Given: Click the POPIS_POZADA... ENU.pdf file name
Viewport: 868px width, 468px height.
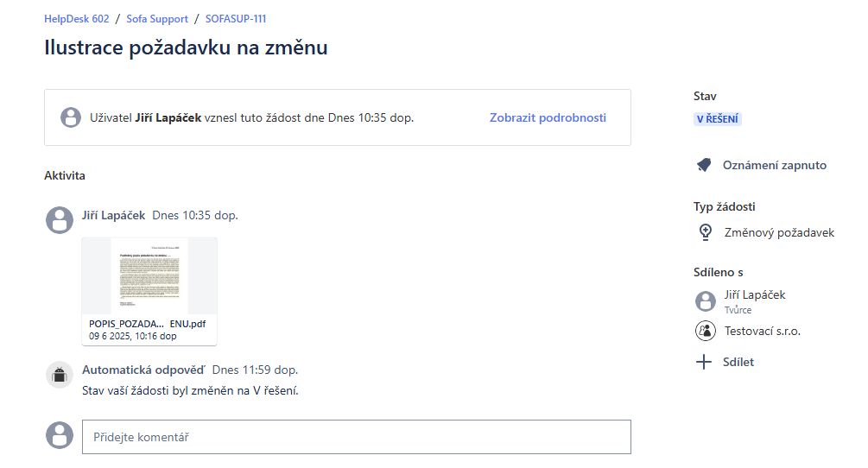Looking at the screenshot, I should tap(148, 324).
